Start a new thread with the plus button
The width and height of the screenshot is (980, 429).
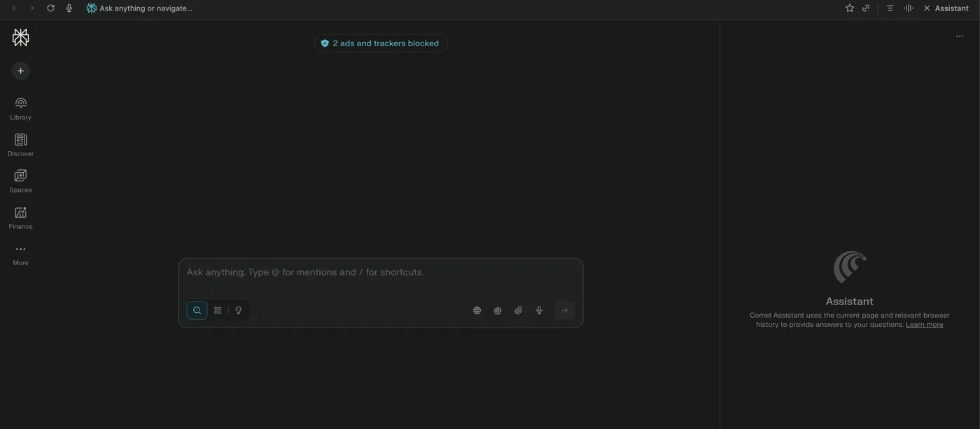(20, 71)
